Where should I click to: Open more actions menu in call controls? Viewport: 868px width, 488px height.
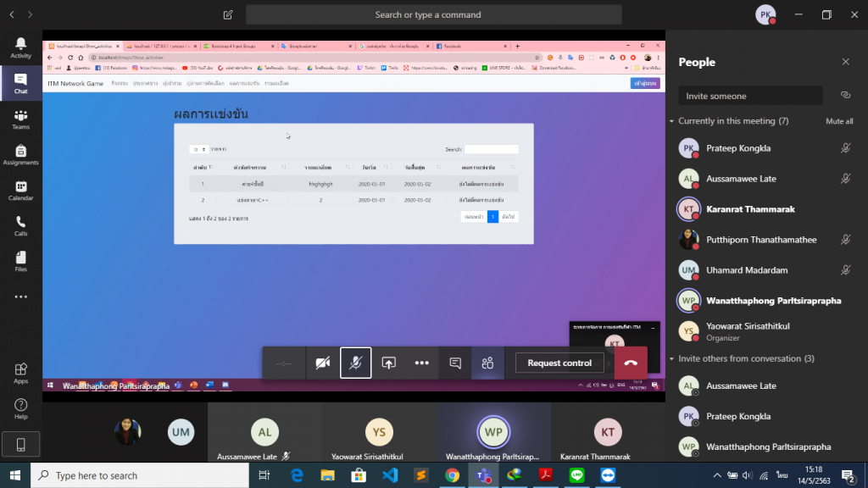coord(422,363)
